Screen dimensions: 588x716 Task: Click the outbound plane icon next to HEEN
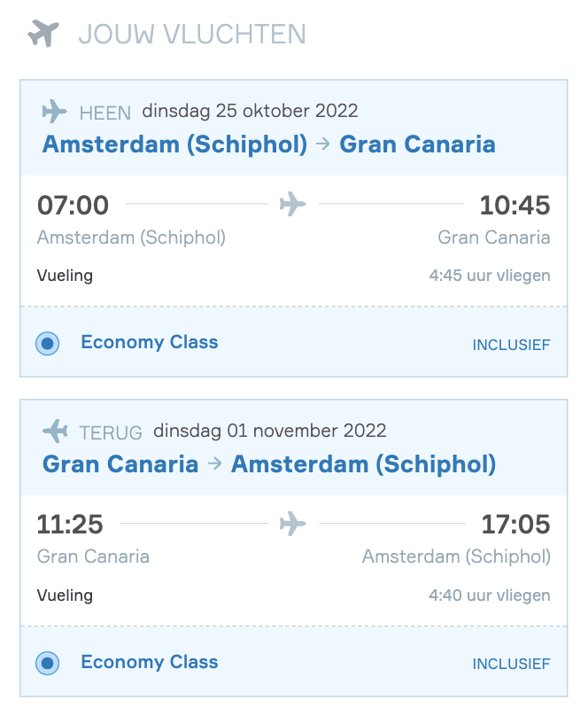[x=54, y=112]
